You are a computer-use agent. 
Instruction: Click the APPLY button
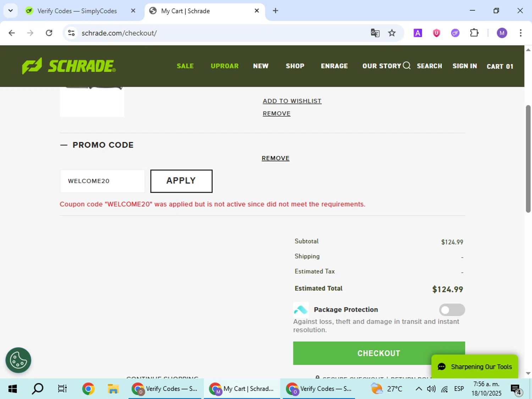click(x=181, y=181)
